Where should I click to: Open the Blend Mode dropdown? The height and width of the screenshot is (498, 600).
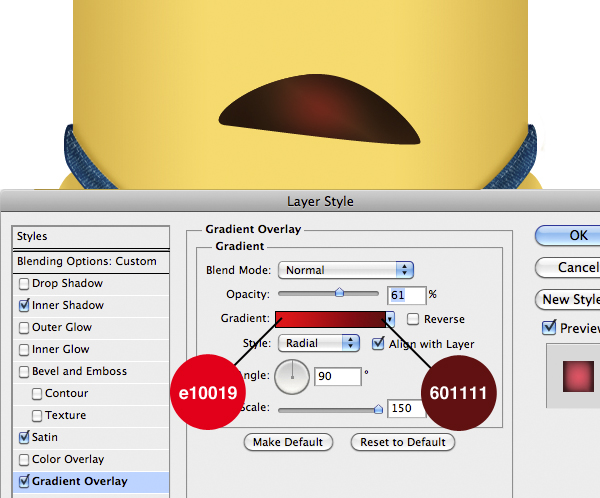click(346, 270)
